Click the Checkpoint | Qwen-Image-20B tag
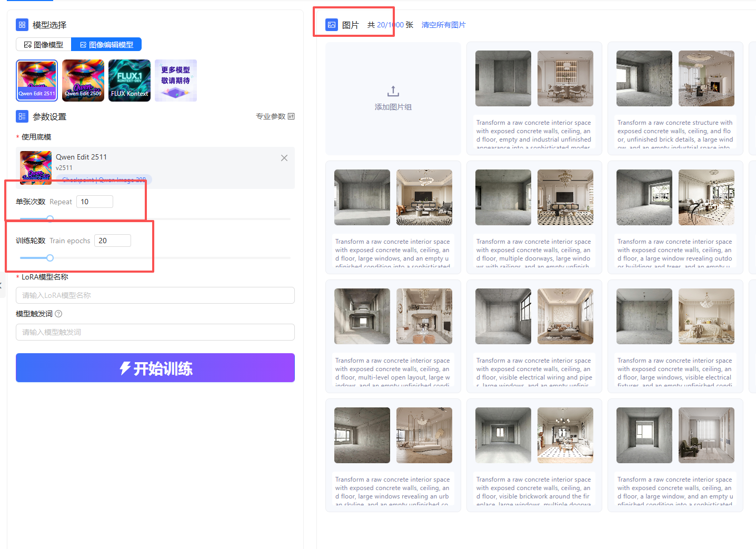 pyautogui.click(x=104, y=179)
